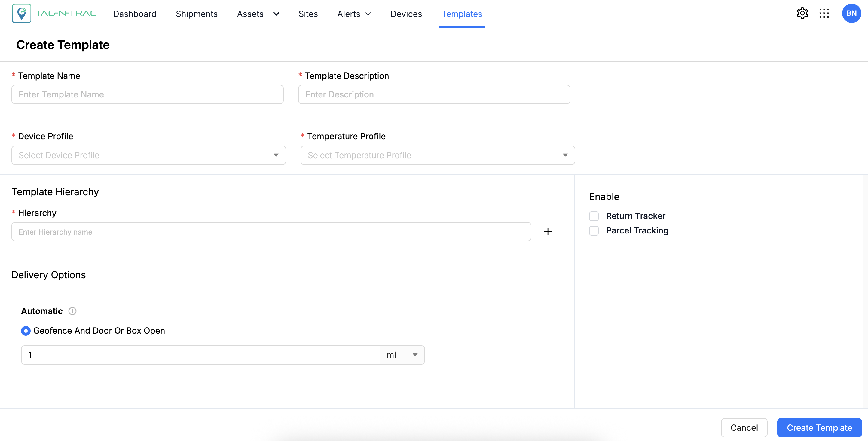The width and height of the screenshot is (868, 441).
Task: Select Geofence And Door Or Box Open radio
Action: [x=26, y=331]
